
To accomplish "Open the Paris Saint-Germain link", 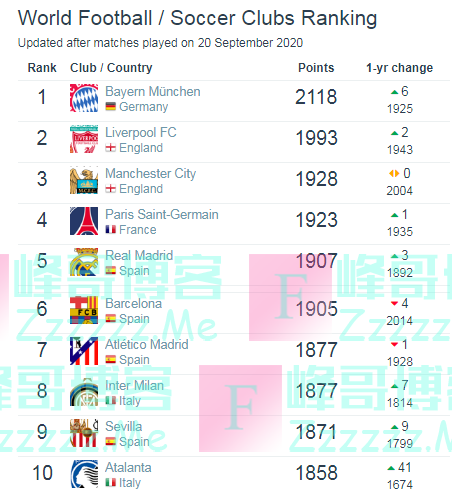I will tap(162, 214).
